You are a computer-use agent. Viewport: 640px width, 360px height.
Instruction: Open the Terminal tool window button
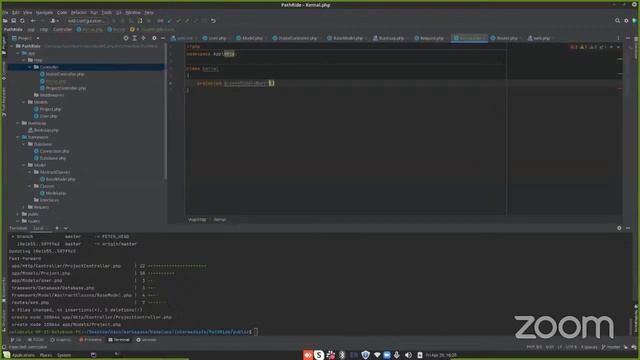click(119, 340)
